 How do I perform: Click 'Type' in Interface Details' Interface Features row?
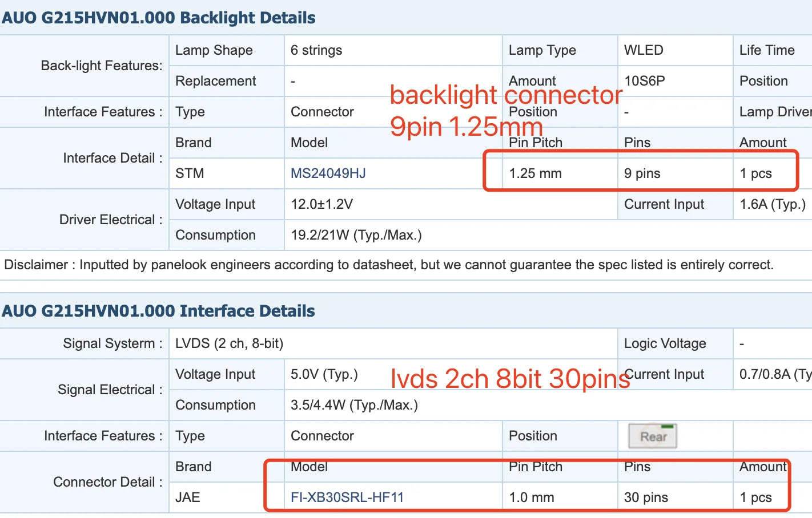(190, 436)
